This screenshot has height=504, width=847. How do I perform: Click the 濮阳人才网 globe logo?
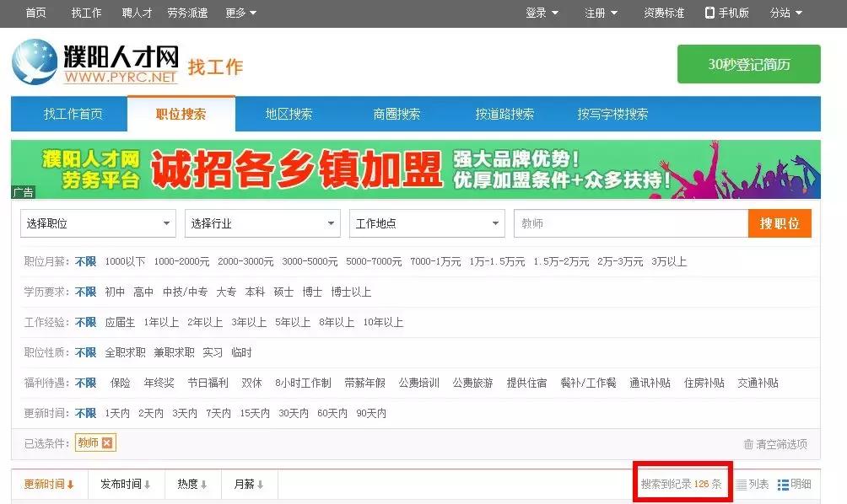point(34,64)
